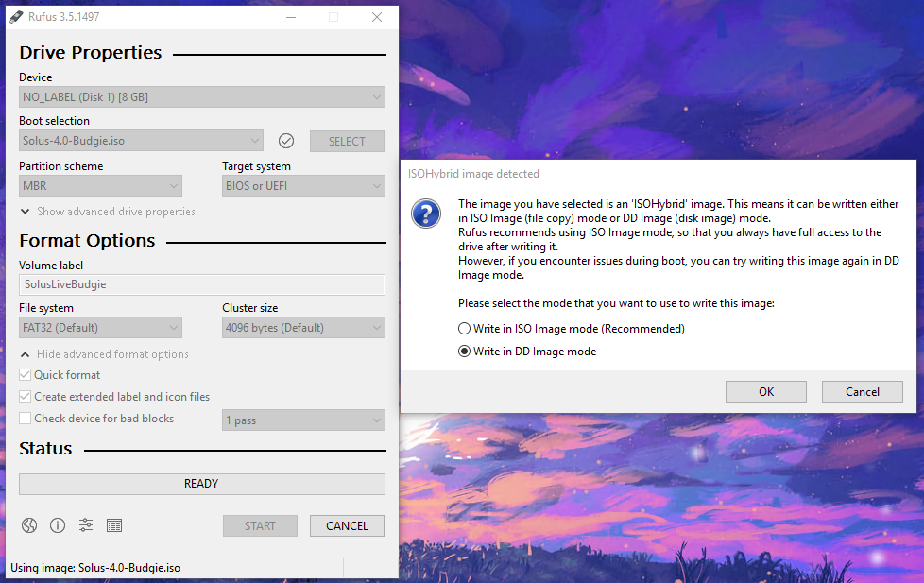The width and height of the screenshot is (924, 583).
Task: Toggle Create extended label and icon files
Action: tap(26, 397)
